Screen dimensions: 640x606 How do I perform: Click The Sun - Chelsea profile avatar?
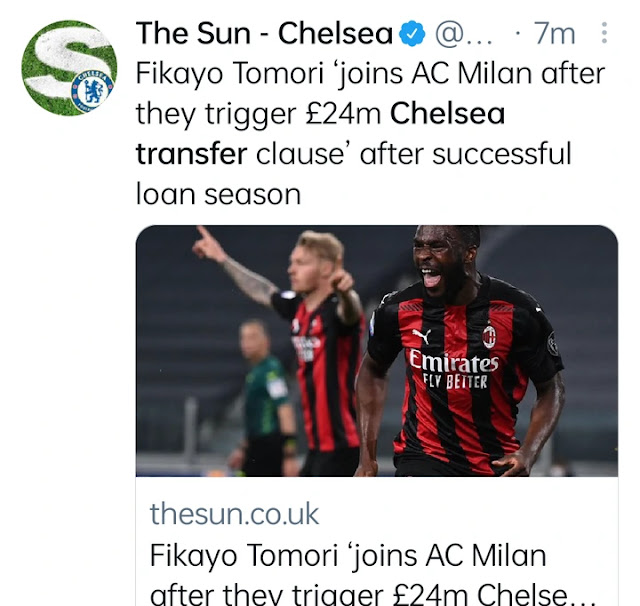[69, 69]
